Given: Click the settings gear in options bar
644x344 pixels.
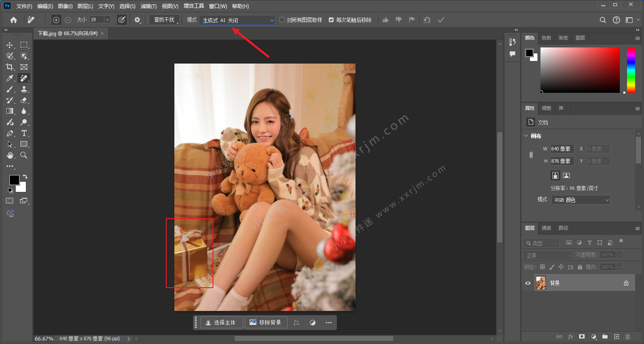Looking at the screenshot, I should point(137,20).
